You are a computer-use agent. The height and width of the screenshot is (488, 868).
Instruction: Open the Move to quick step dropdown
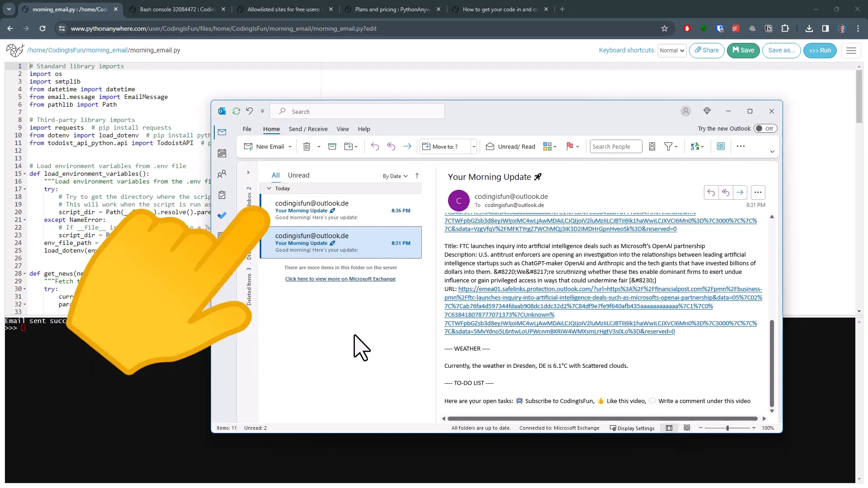(474, 146)
